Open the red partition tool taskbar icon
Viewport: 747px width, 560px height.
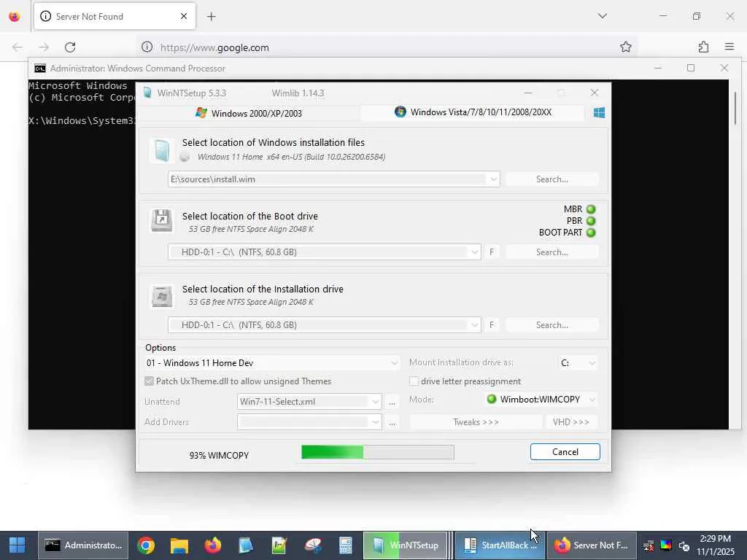(x=312, y=545)
